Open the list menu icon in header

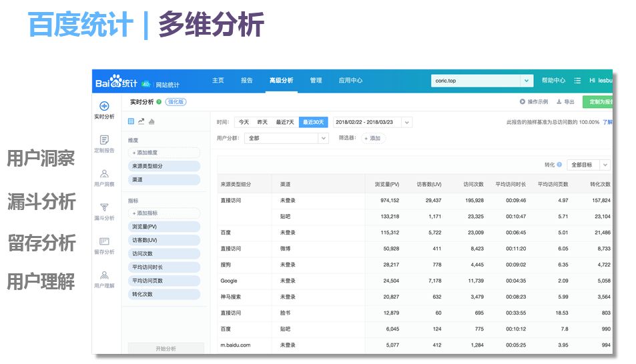pos(577,81)
